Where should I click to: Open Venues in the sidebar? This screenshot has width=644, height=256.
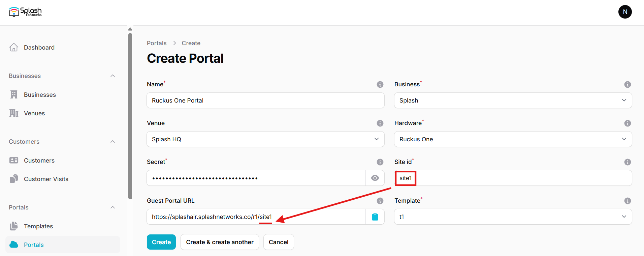(63, 113)
